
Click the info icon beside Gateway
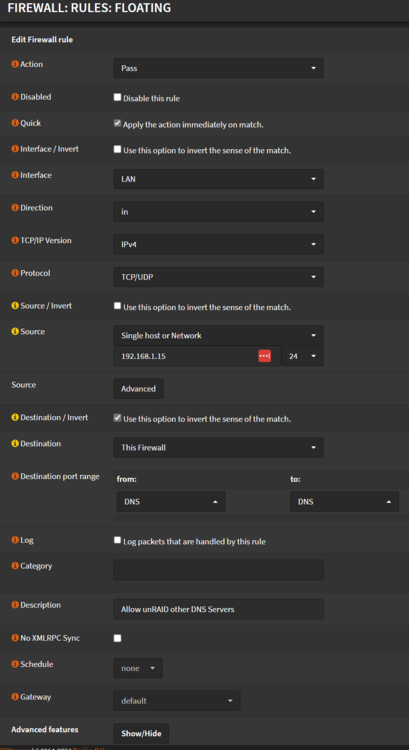pyautogui.click(x=15, y=697)
